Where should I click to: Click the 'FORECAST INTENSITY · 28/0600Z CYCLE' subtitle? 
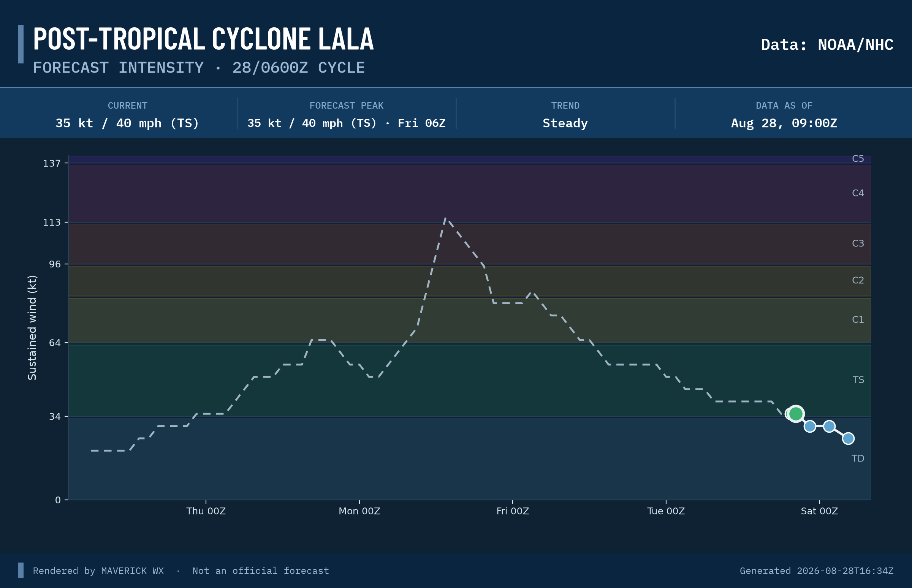point(199,68)
